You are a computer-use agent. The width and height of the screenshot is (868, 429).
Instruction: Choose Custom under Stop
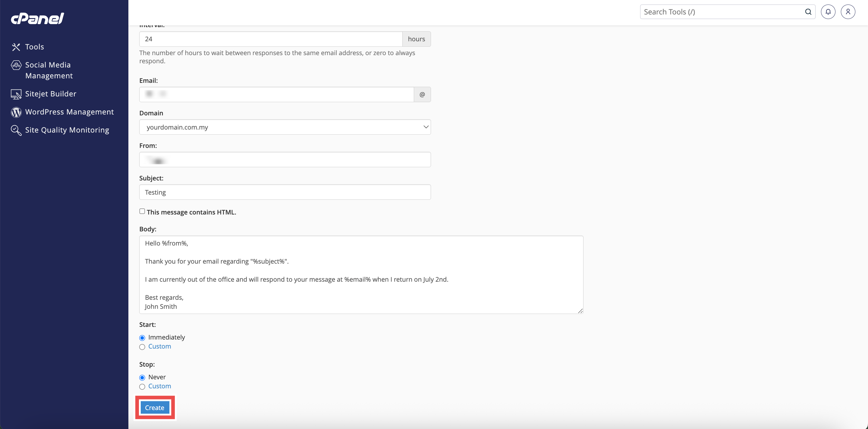[142, 387]
